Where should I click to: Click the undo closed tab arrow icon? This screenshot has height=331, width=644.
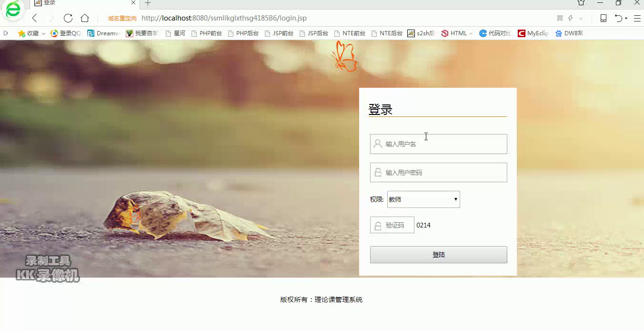pos(618,18)
